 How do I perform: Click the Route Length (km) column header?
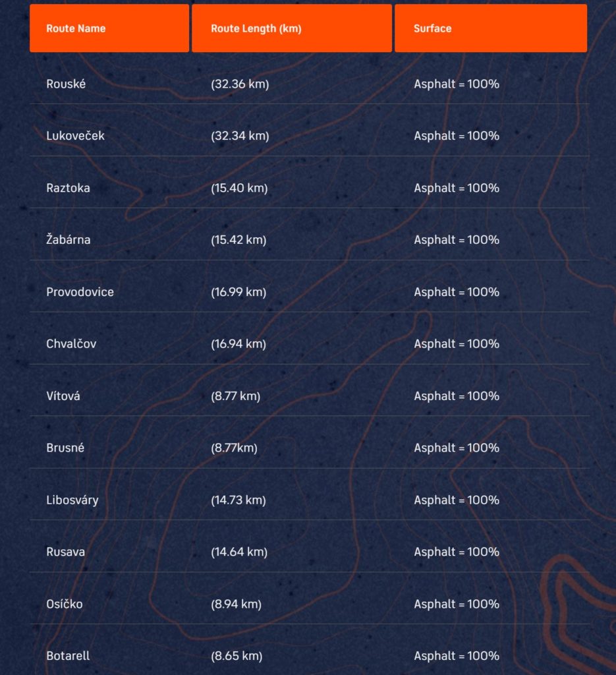point(256,28)
